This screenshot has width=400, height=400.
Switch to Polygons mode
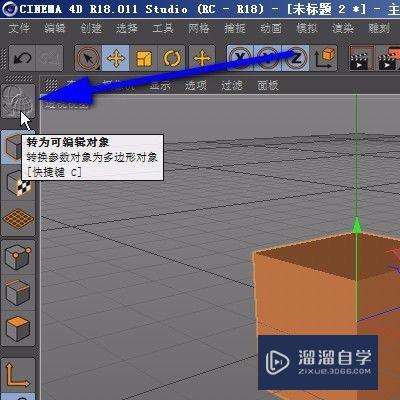click(18, 329)
